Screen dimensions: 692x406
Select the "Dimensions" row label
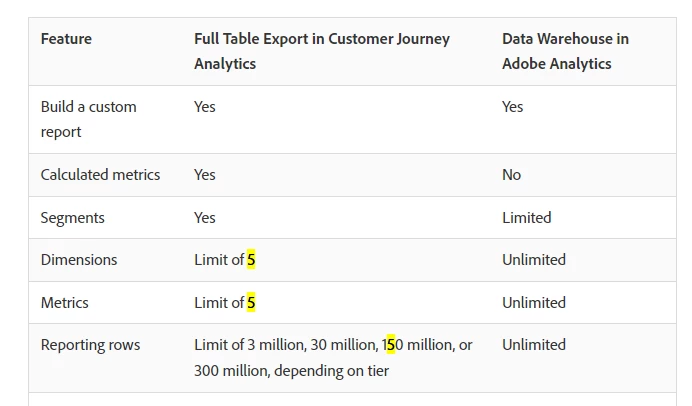[x=79, y=260]
